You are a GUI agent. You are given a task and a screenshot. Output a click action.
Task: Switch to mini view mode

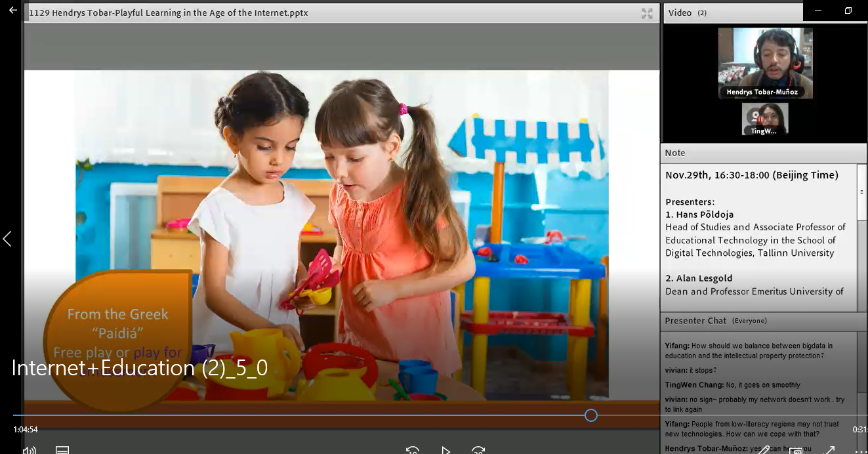click(x=796, y=450)
